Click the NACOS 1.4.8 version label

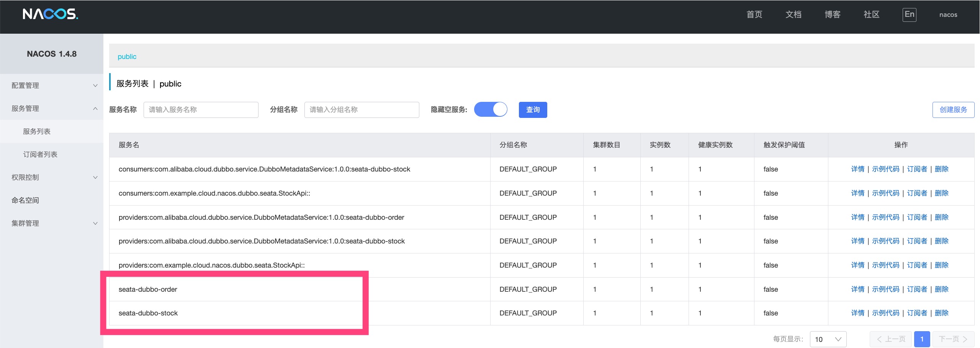[52, 54]
